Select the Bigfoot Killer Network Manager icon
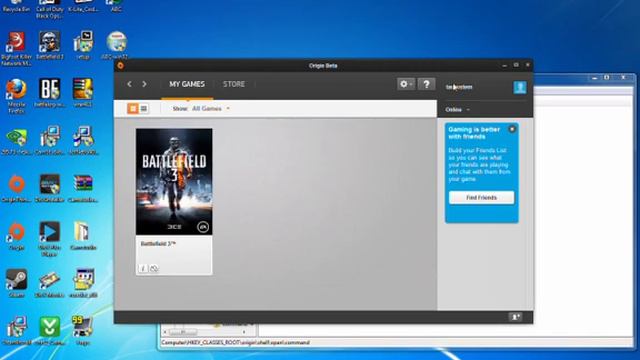The width and height of the screenshot is (640, 360). pyautogui.click(x=16, y=48)
